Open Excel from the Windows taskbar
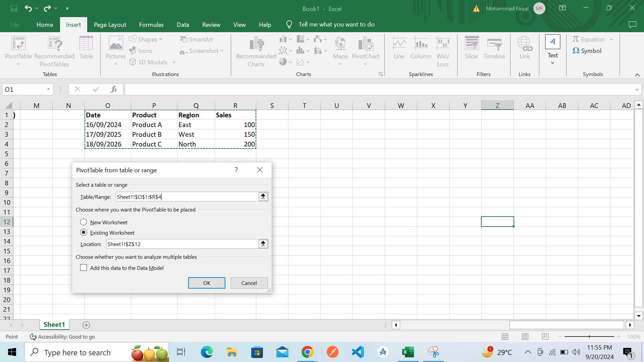 [408, 352]
